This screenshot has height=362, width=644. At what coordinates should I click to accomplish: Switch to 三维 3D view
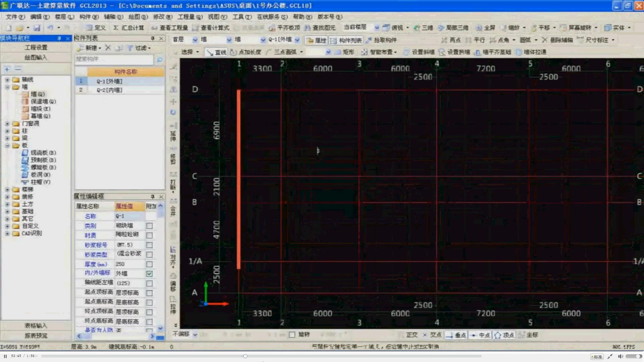(x=423, y=28)
